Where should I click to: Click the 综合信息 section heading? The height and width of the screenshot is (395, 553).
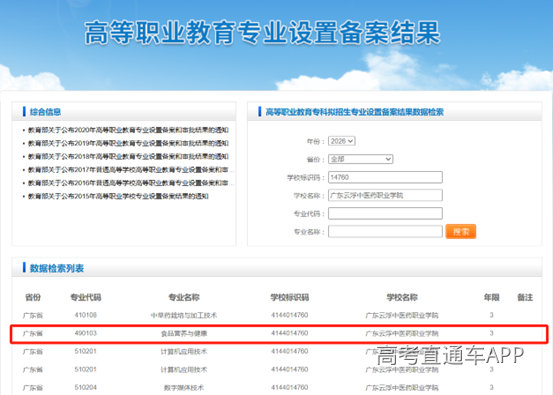pyautogui.click(x=45, y=112)
